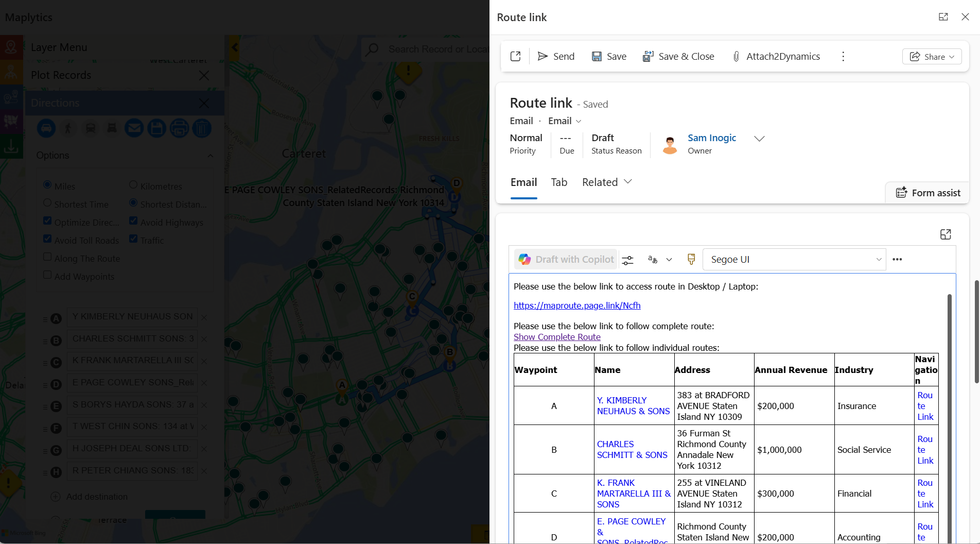The image size is (980, 544).
Task: Click Draft with Copilot button
Action: [x=566, y=260]
